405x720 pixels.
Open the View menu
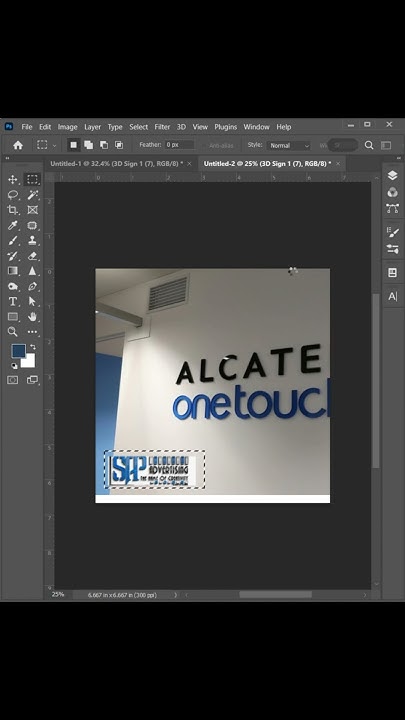tap(200, 127)
